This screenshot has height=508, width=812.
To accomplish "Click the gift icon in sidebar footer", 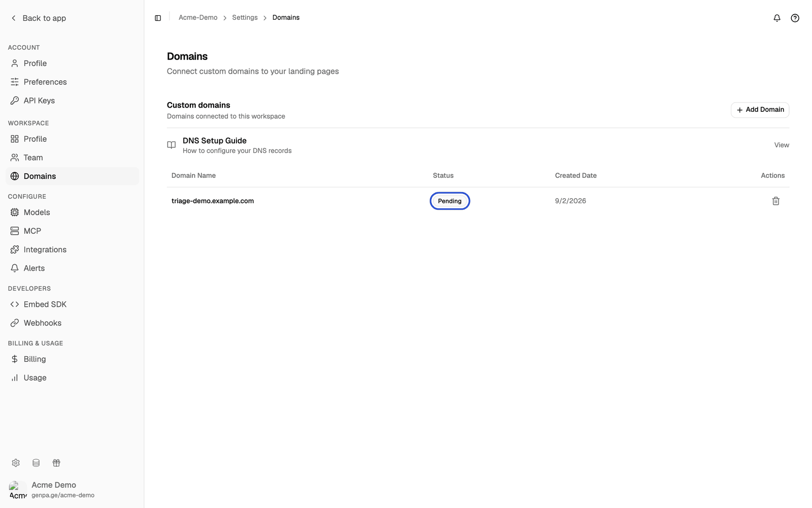I will coord(56,463).
